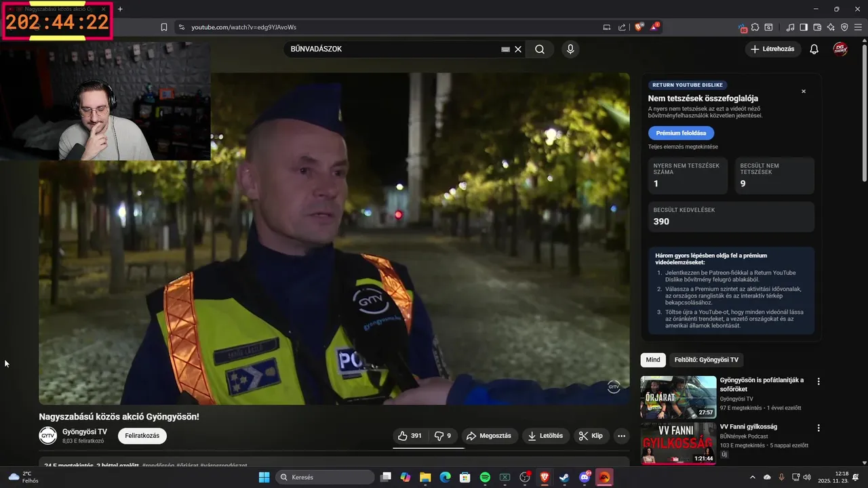
Task: Like the video with 391 likes
Action: pyautogui.click(x=410, y=436)
